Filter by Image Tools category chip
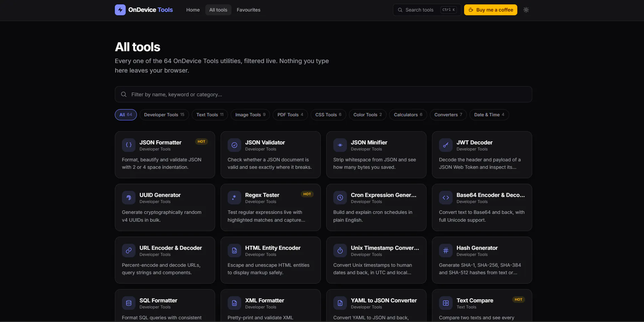 tap(250, 115)
